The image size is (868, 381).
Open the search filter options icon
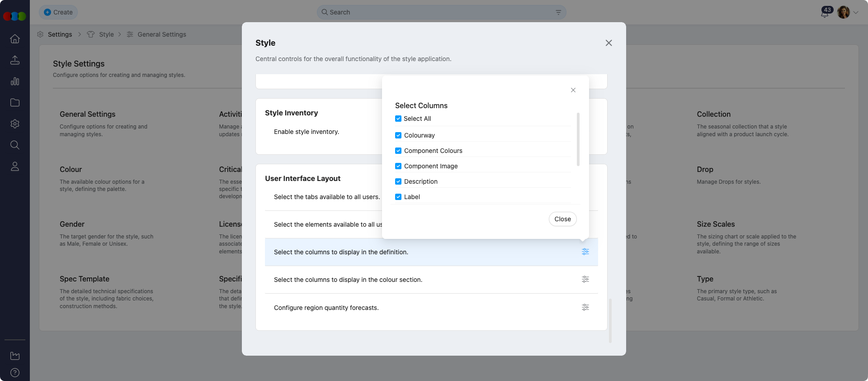click(558, 13)
